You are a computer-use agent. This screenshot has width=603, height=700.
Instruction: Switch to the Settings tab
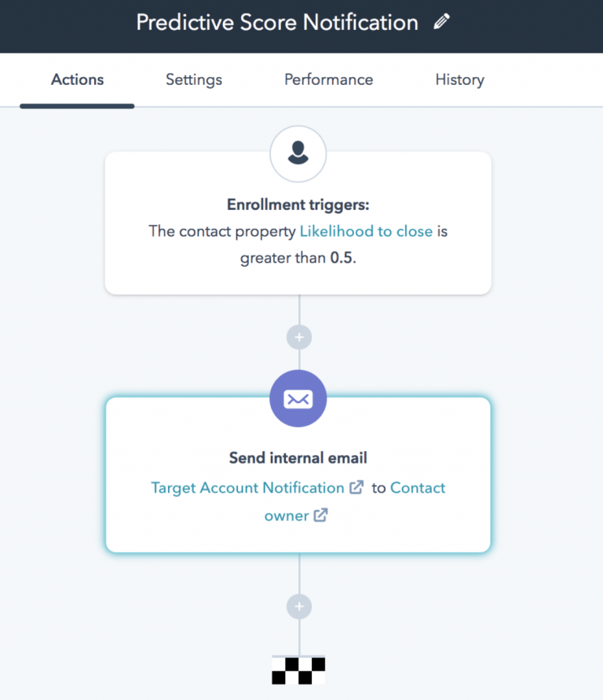[193, 79]
